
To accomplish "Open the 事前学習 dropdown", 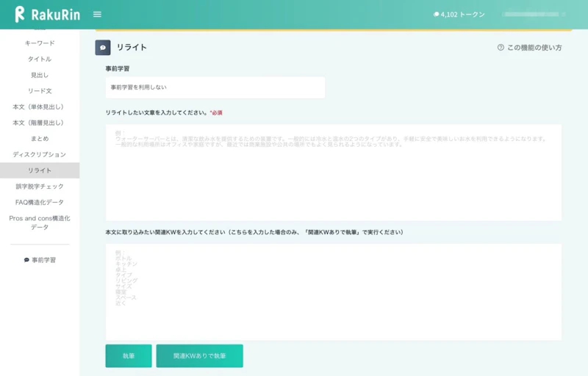I will pos(215,87).
